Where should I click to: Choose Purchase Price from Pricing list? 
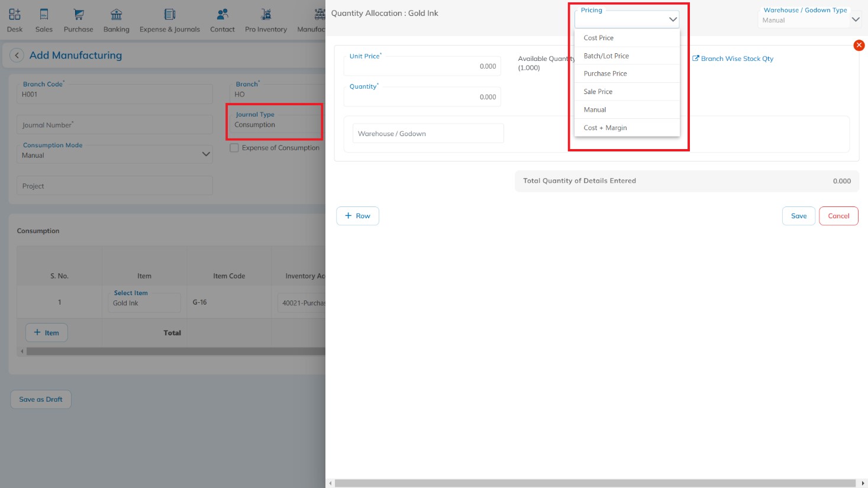627,73
